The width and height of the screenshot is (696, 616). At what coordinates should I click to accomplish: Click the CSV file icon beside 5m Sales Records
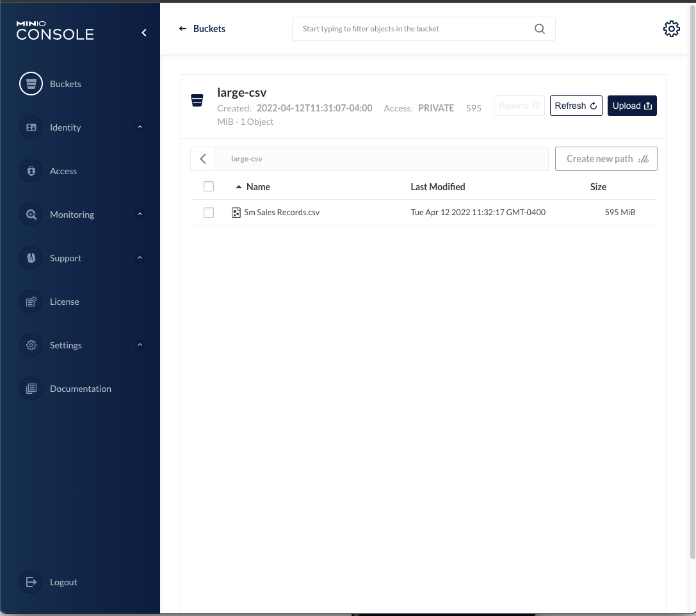tap(236, 213)
